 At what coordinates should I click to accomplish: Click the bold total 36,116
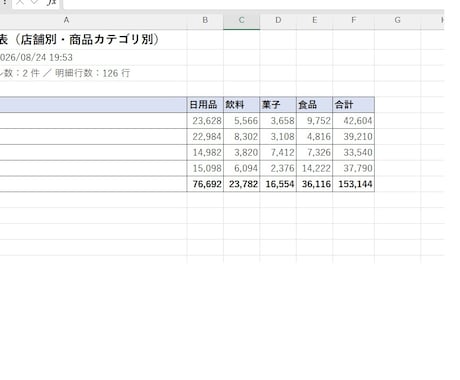pyautogui.click(x=314, y=184)
